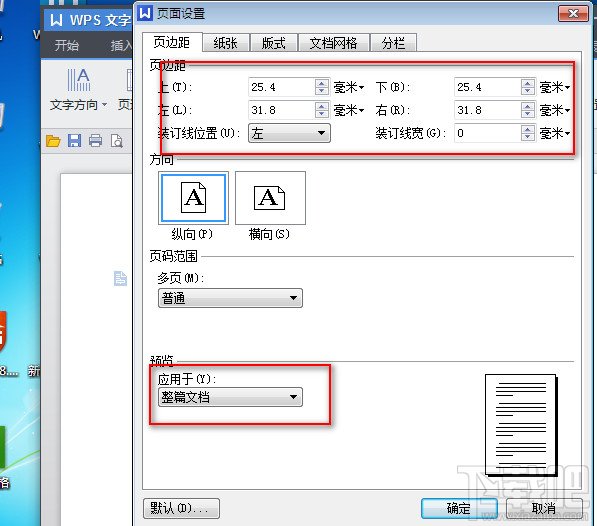Decrease left margin with down spinner arrow
The image size is (597, 526).
(322, 115)
